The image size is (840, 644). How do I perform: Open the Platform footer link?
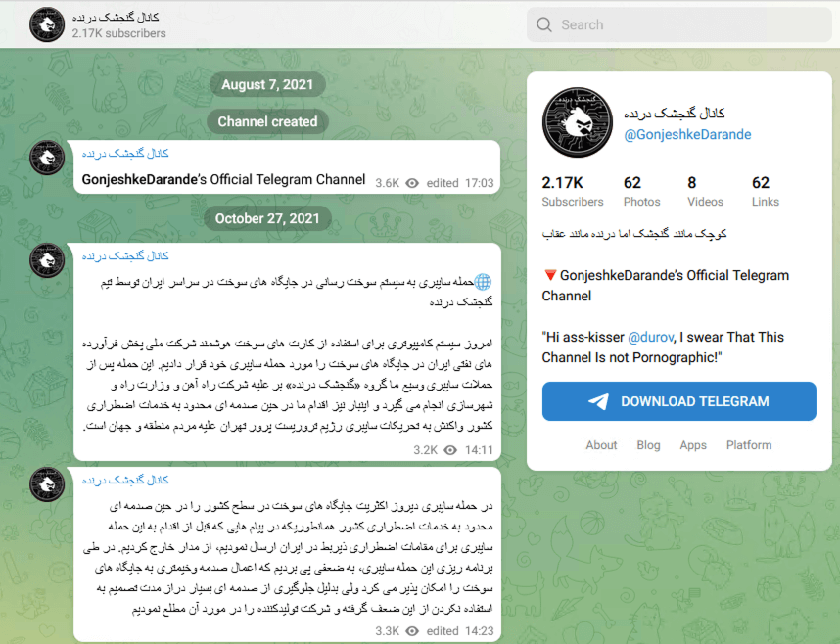pos(749,445)
